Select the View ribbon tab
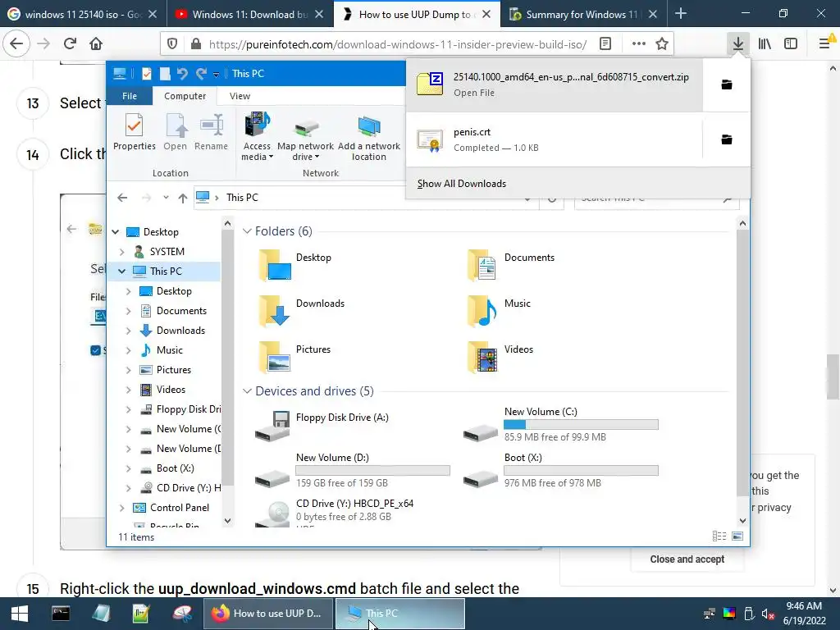This screenshot has width=840, height=630. coord(240,96)
